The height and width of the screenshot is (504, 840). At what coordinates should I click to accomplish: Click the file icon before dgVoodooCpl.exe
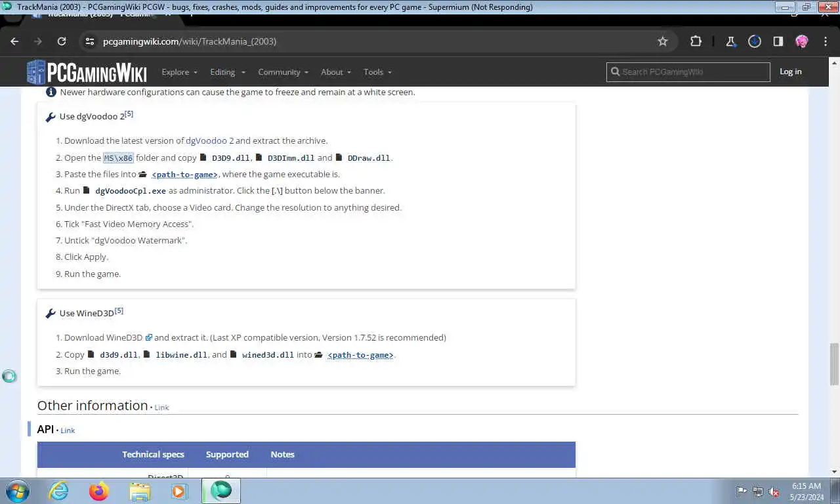[x=87, y=190]
